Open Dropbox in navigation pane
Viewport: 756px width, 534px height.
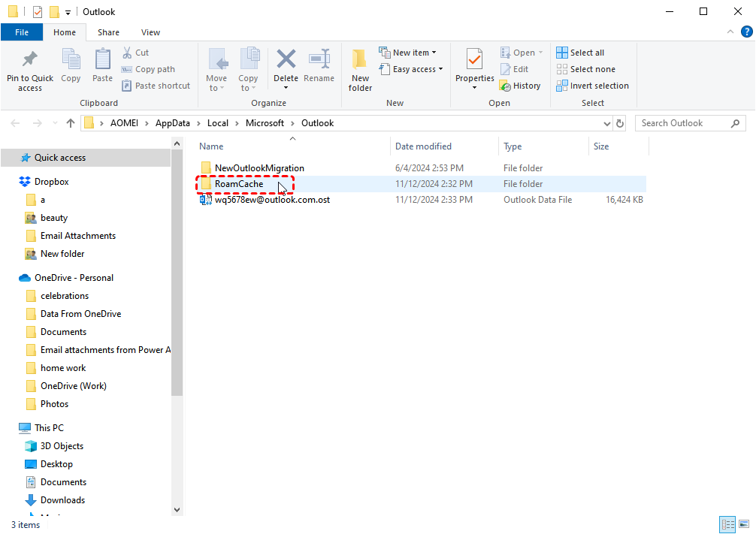52,182
